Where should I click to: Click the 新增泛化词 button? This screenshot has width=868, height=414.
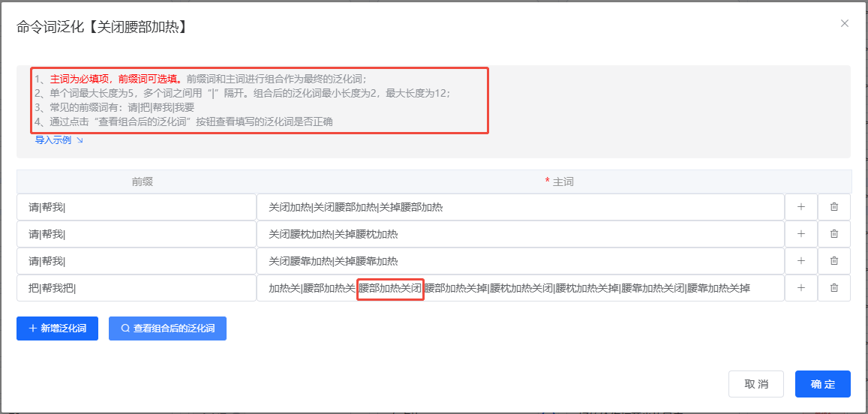57,328
